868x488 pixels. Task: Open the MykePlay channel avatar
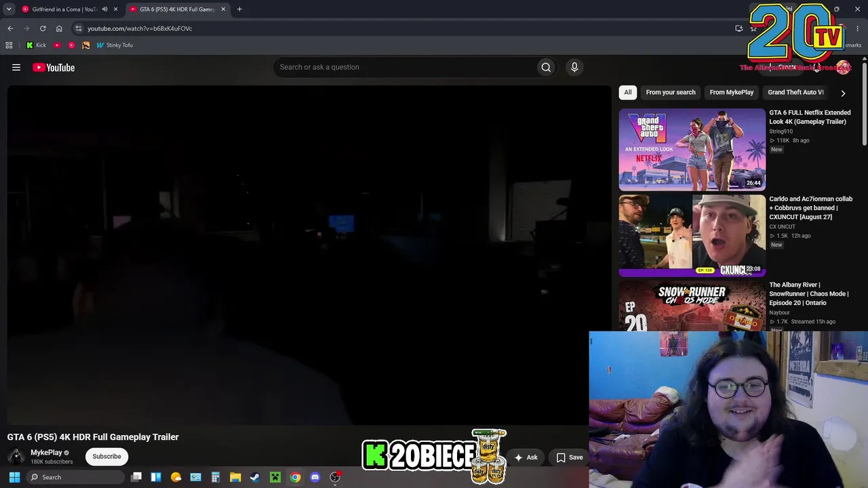(x=16, y=457)
